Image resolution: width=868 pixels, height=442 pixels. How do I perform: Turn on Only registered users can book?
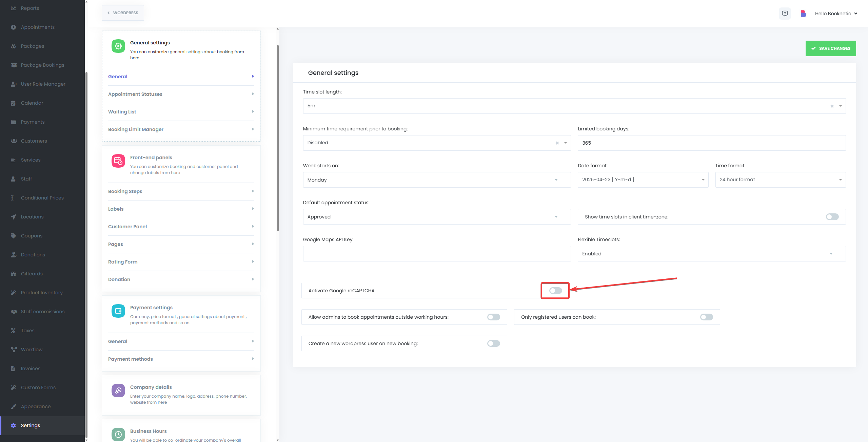tap(706, 317)
